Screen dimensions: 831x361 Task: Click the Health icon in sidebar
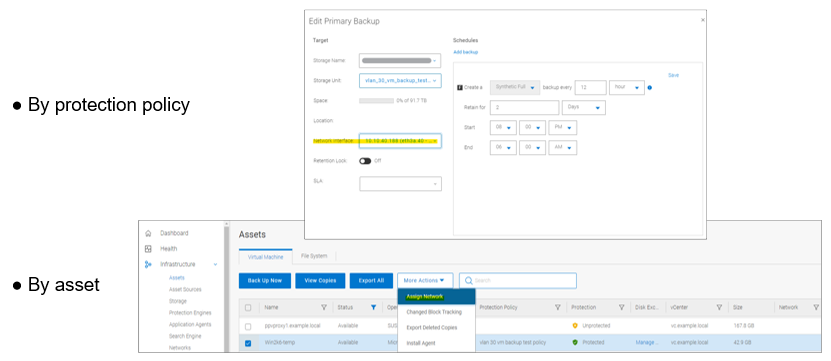148,249
